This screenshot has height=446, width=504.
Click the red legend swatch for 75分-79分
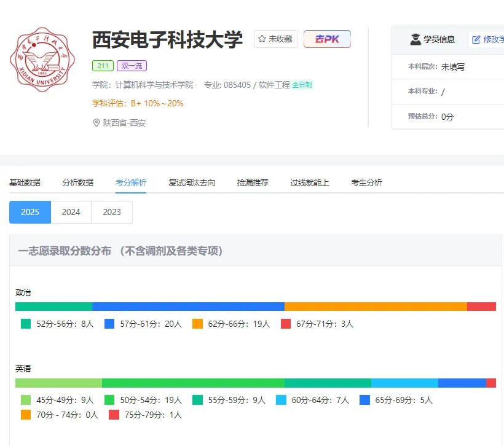pos(114,415)
